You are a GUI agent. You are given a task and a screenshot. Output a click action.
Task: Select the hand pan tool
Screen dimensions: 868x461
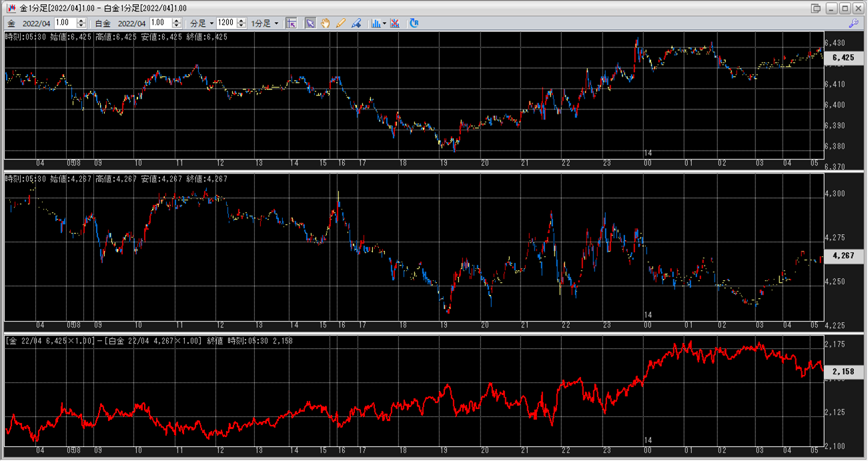[326, 23]
